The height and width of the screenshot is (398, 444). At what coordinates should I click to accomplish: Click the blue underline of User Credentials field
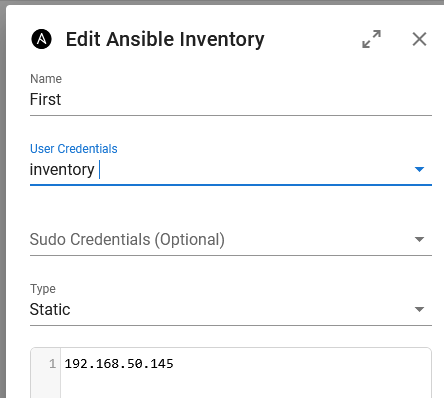(x=231, y=185)
